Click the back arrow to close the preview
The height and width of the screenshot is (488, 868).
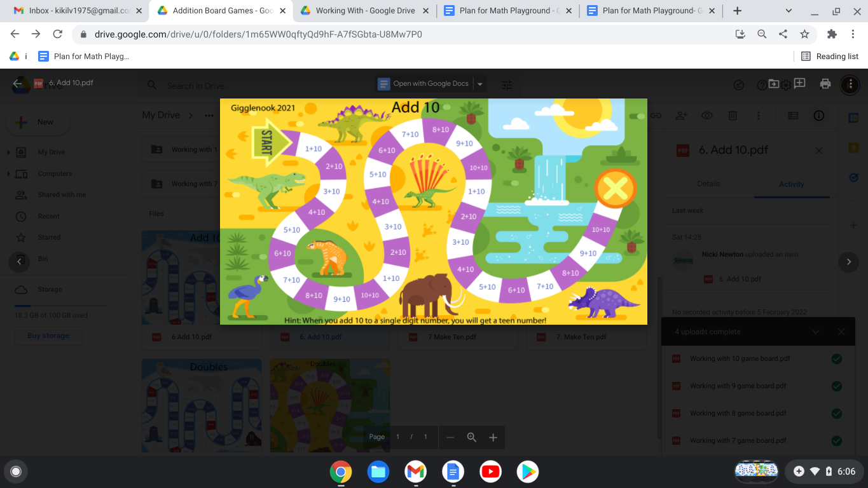17,83
